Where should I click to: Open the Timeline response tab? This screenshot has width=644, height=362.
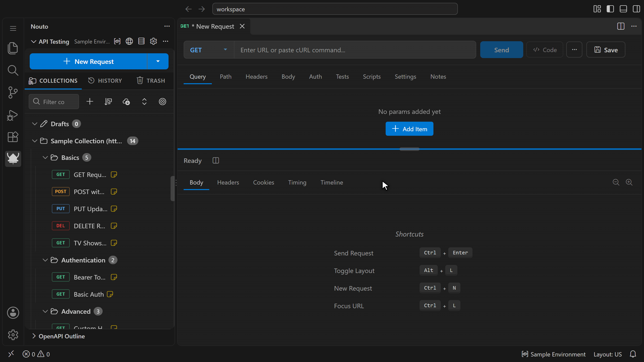(x=332, y=183)
